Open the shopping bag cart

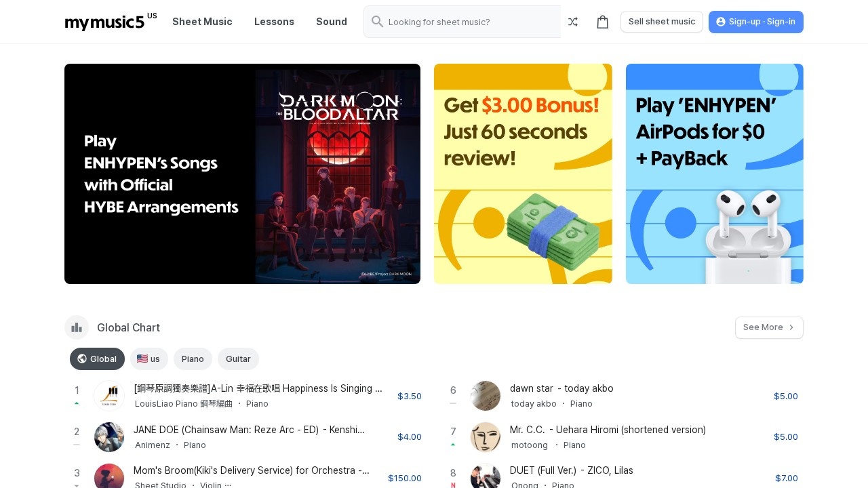[602, 22]
